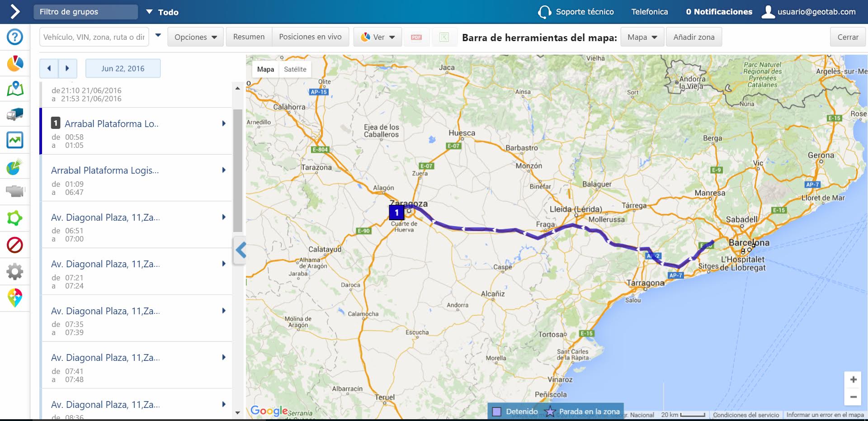Select Av. Diagonal Plaza trip 06:51 title
Viewport: 868px width, 421px height.
[x=105, y=218]
